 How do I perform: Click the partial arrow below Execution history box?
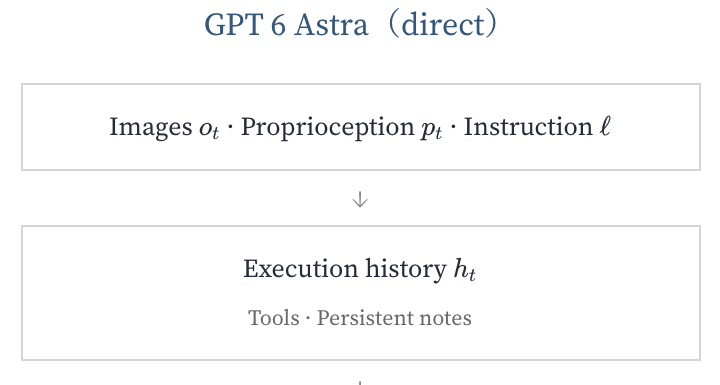[x=360, y=383]
